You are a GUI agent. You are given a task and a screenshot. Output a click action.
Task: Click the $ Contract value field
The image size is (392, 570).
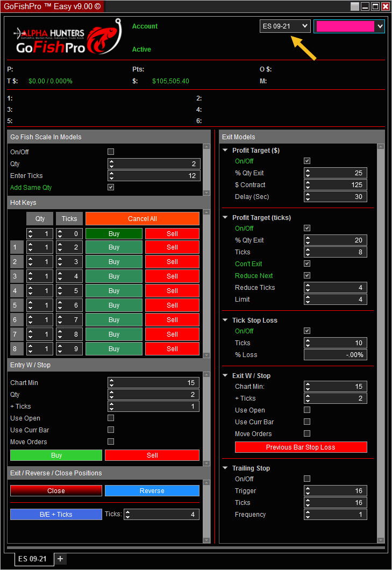point(336,184)
